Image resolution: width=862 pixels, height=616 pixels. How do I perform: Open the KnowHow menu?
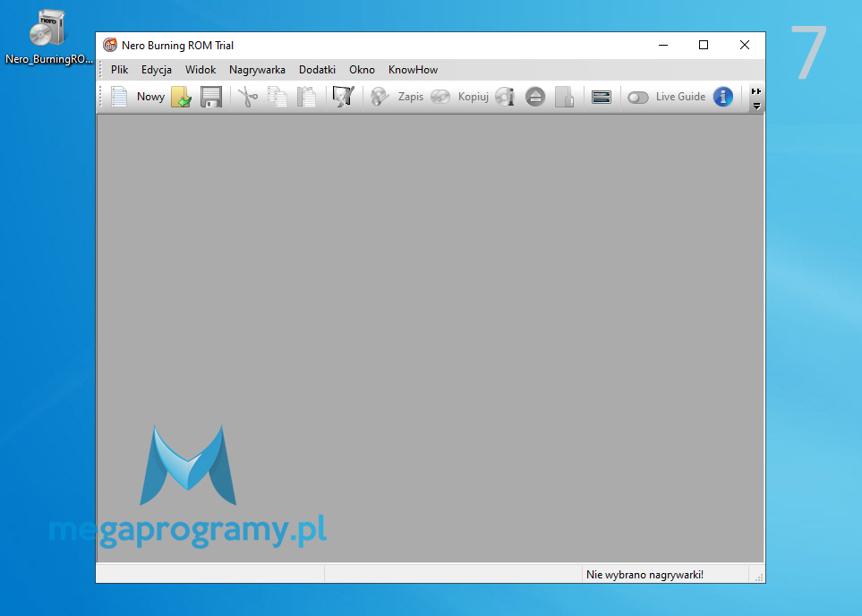[x=413, y=70]
